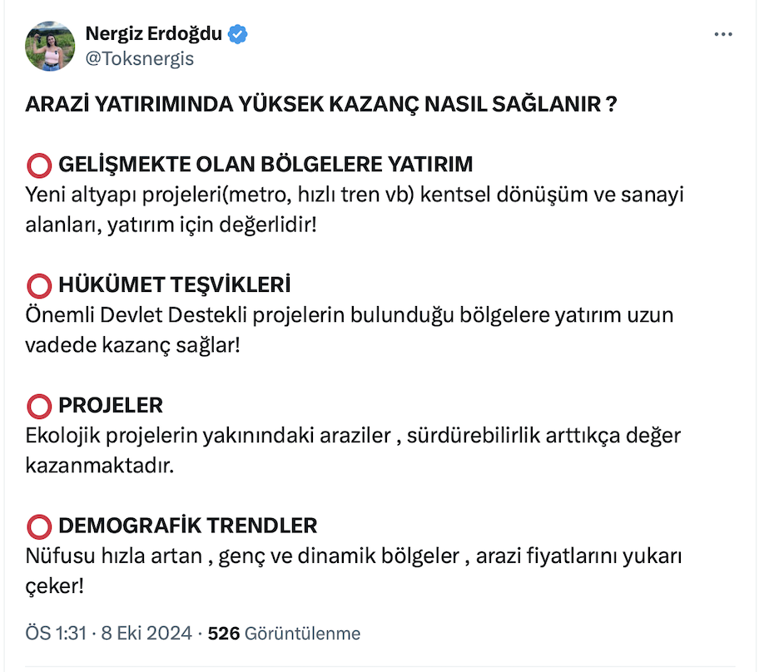
Task: Click red circle next to PROJELER
Action: click(x=39, y=406)
